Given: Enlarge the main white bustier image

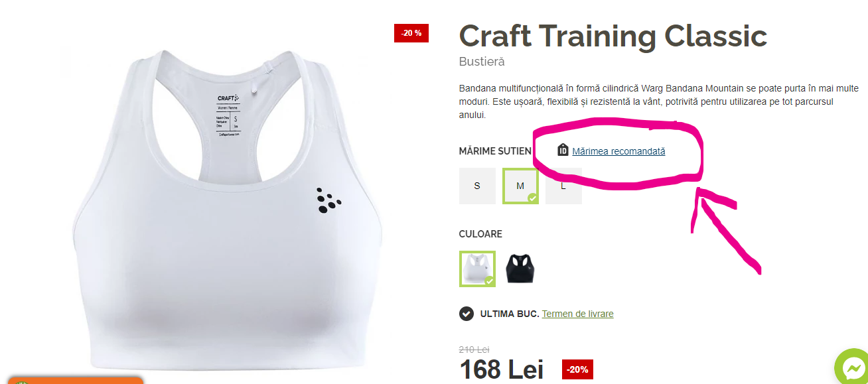Looking at the screenshot, I should (228, 206).
